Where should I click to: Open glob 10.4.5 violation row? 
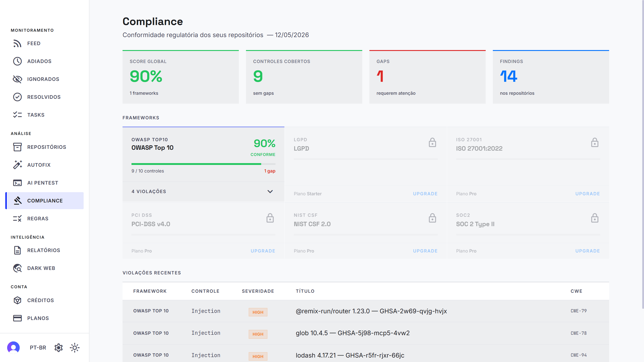click(366, 333)
